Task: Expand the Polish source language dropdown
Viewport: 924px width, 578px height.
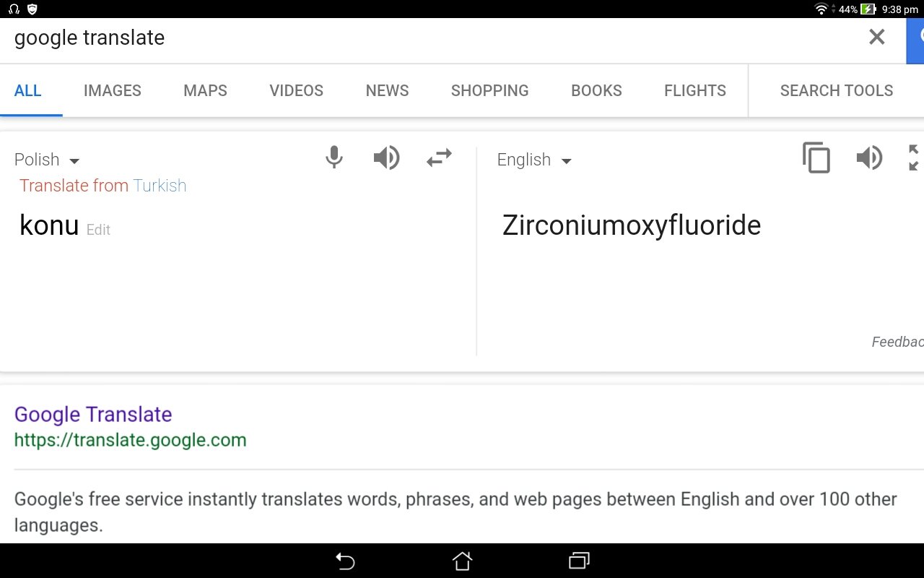Action: pyautogui.click(x=47, y=160)
